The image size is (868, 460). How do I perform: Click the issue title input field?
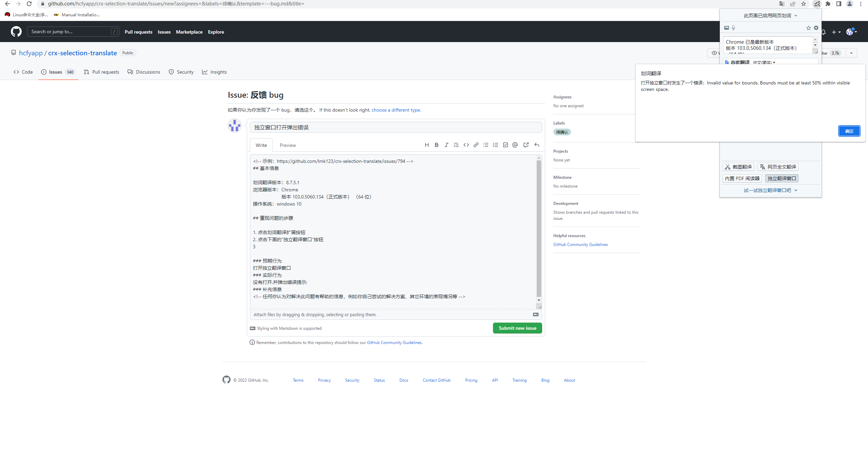395,127
